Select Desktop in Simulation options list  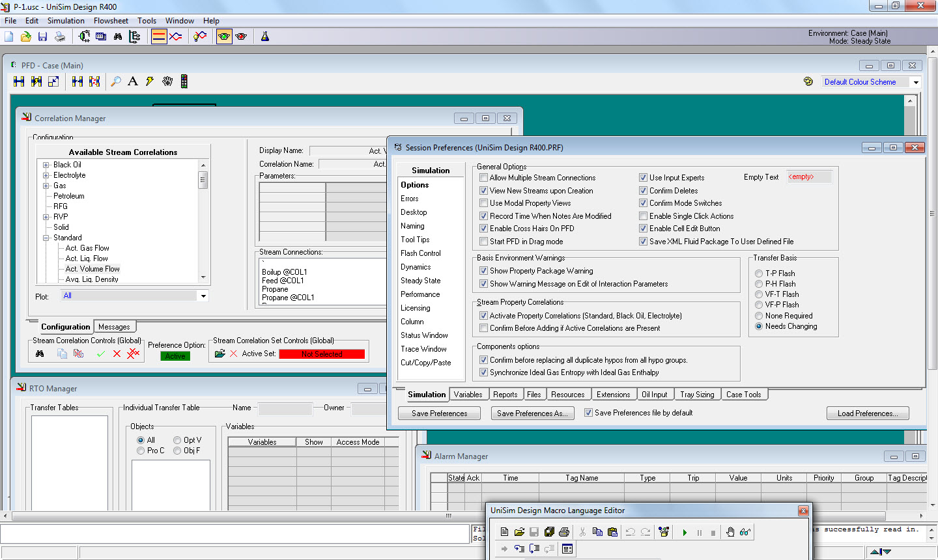point(414,212)
